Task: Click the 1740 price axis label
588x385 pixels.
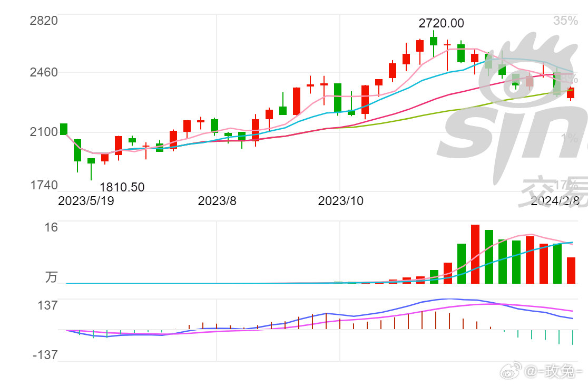Action: click(44, 185)
